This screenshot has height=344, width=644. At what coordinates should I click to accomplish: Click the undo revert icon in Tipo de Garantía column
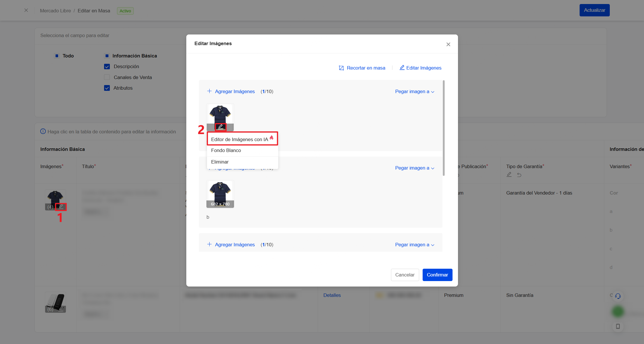pos(519,174)
